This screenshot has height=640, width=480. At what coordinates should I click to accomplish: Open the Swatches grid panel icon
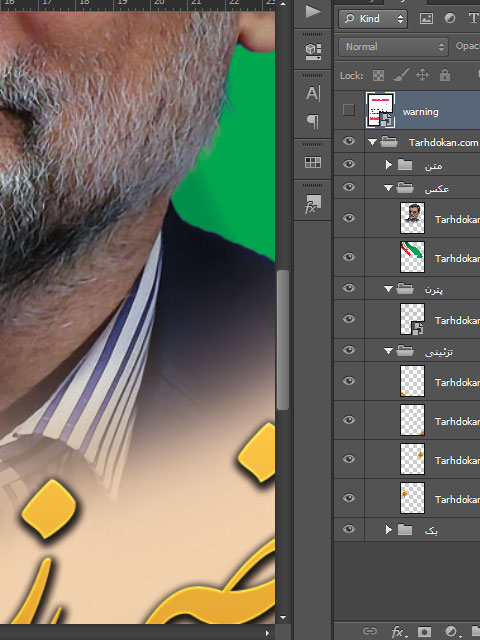[x=313, y=162]
